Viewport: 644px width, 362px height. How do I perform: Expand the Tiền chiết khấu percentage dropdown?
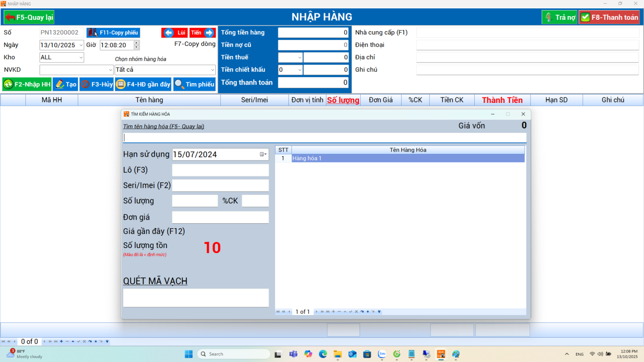click(299, 70)
